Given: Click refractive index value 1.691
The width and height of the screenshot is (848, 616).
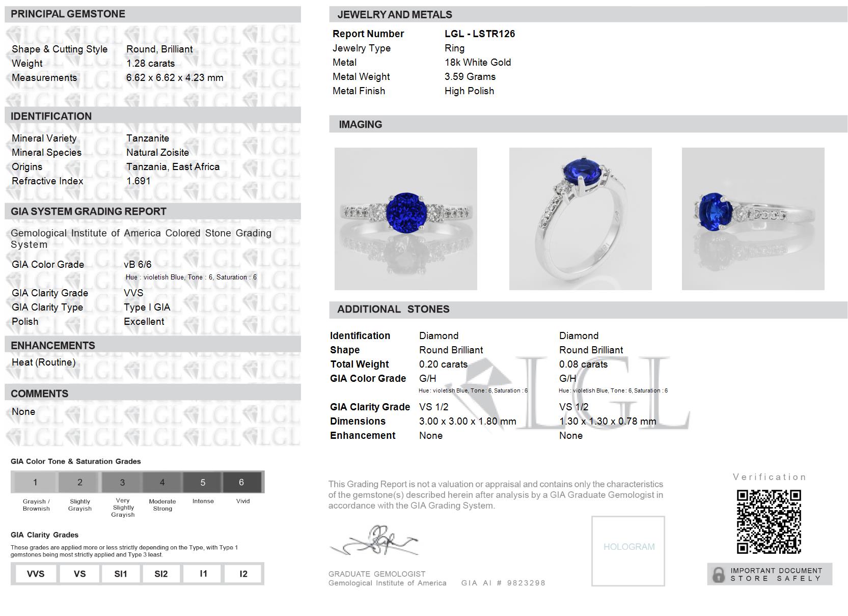Looking at the screenshot, I should [x=139, y=181].
